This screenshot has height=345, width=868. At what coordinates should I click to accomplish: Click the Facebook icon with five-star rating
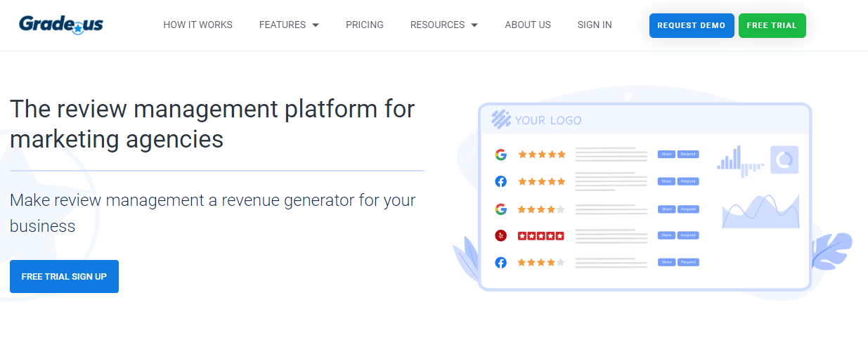click(500, 181)
